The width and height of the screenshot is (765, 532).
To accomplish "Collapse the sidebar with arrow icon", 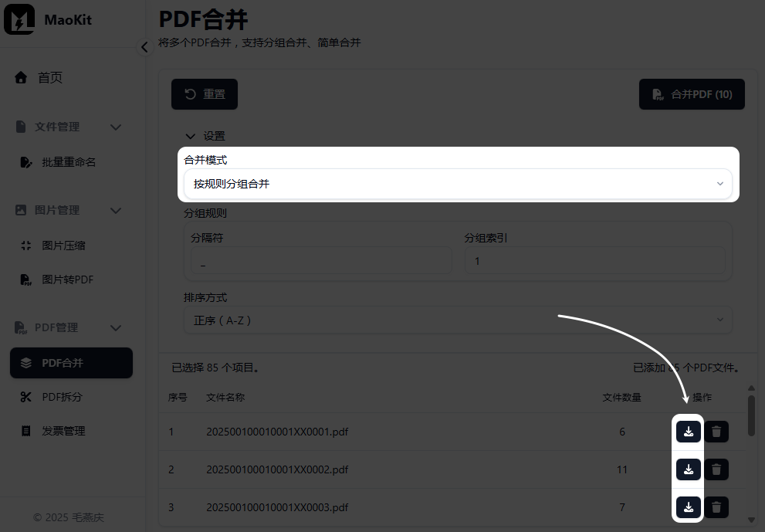I will pos(144,47).
